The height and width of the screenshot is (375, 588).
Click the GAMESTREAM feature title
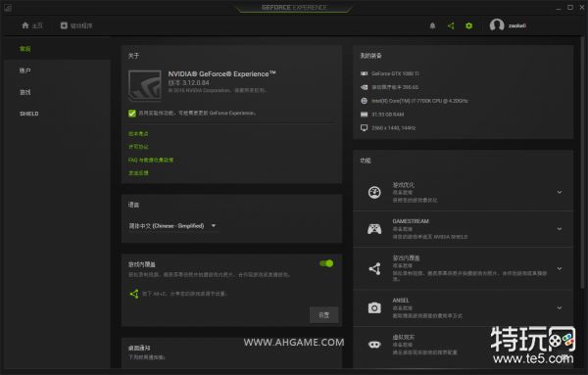pos(411,221)
